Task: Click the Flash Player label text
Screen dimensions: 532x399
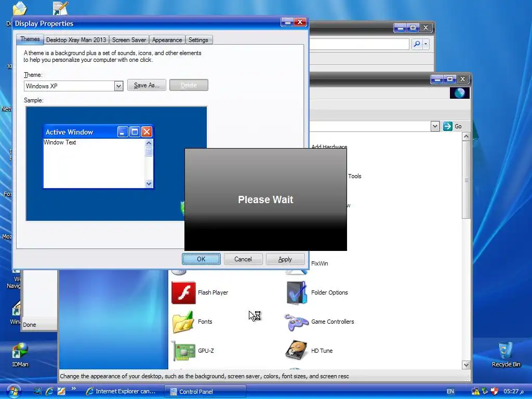Action: (x=213, y=292)
